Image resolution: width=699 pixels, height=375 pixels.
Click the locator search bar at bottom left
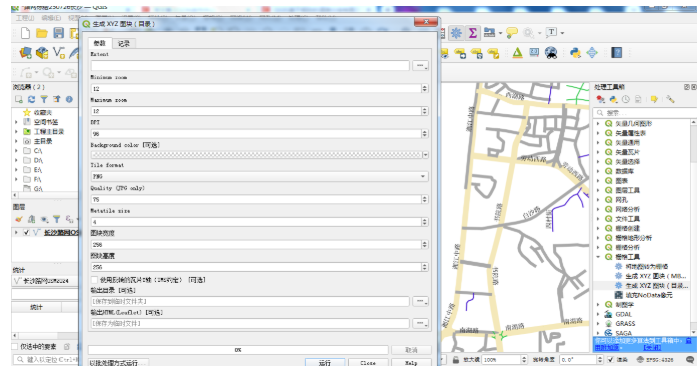pos(45,359)
